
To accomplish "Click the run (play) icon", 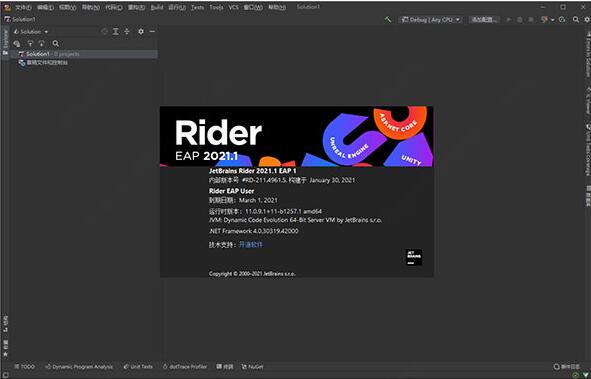I will pyautogui.click(x=508, y=20).
